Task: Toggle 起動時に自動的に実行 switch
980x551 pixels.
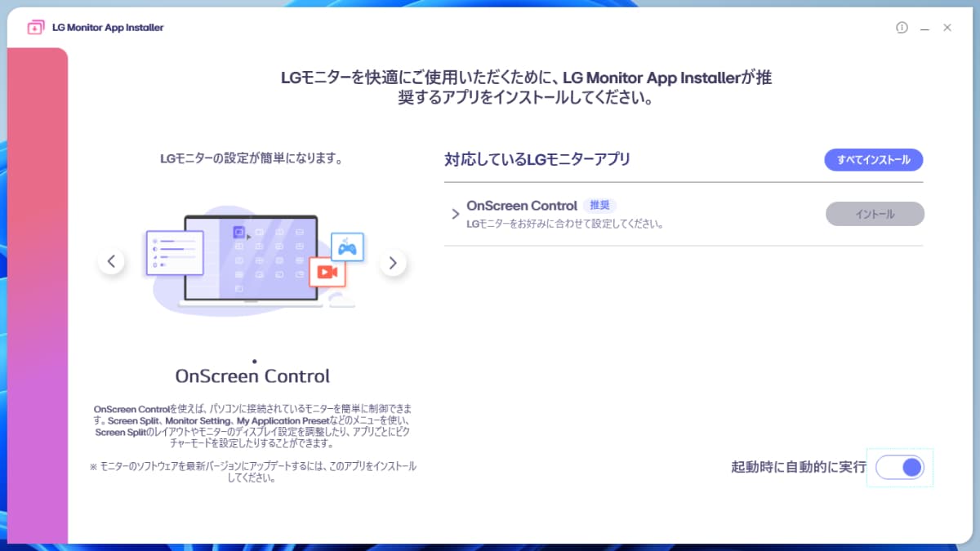Action: point(900,468)
